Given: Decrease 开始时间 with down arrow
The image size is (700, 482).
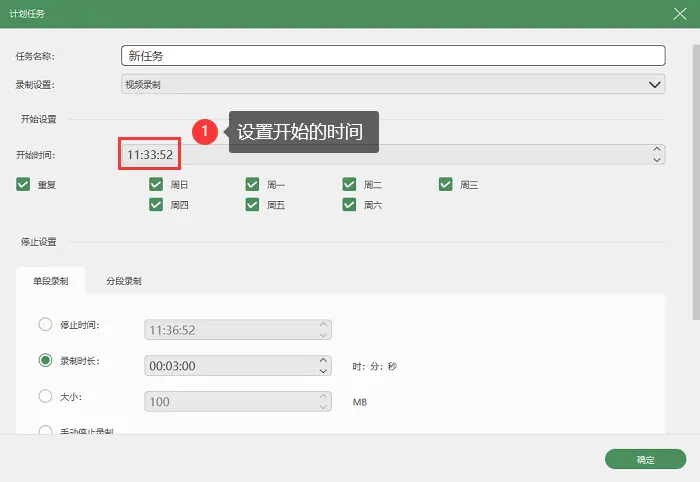Looking at the screenshot, I should pyautogui.click(x=657, y=160).
